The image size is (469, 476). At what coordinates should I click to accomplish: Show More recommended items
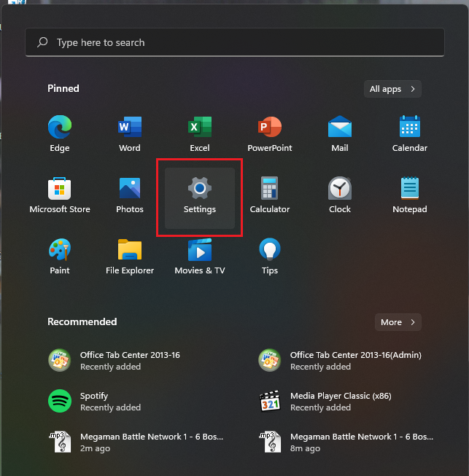pyautogui.click(x=398, y=322)
